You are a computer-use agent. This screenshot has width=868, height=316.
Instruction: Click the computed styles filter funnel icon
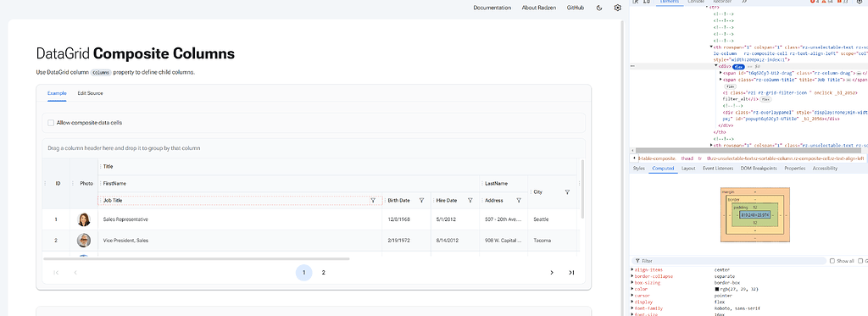(x=637, y=261)
